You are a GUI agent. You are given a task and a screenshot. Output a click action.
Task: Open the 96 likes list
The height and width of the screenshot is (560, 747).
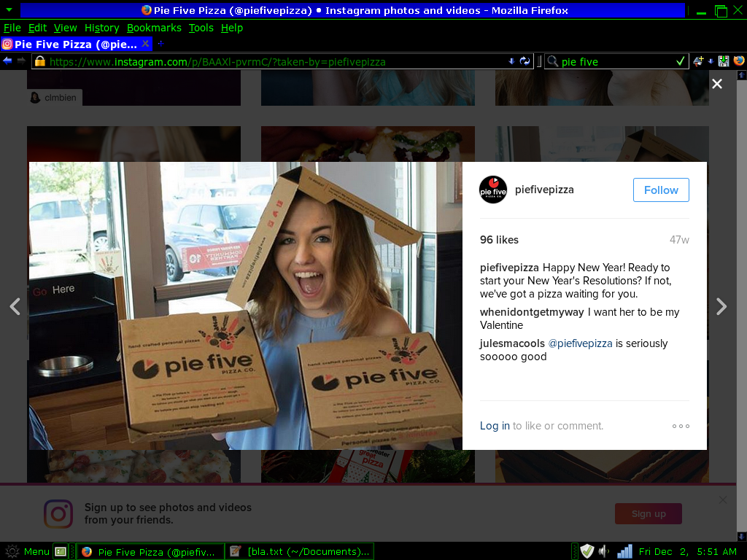pos(499,240)
